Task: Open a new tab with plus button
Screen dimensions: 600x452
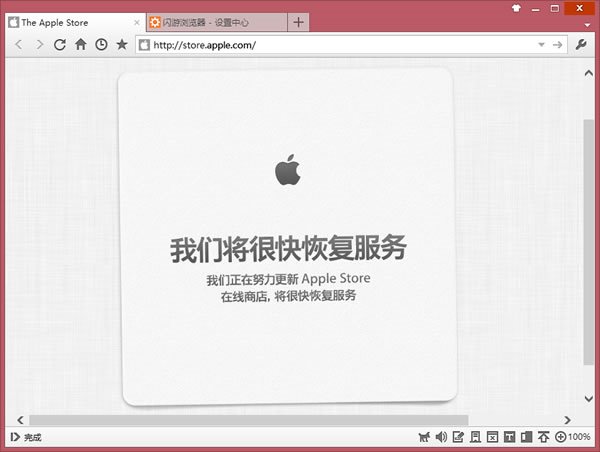Action: tap(299, 22)
